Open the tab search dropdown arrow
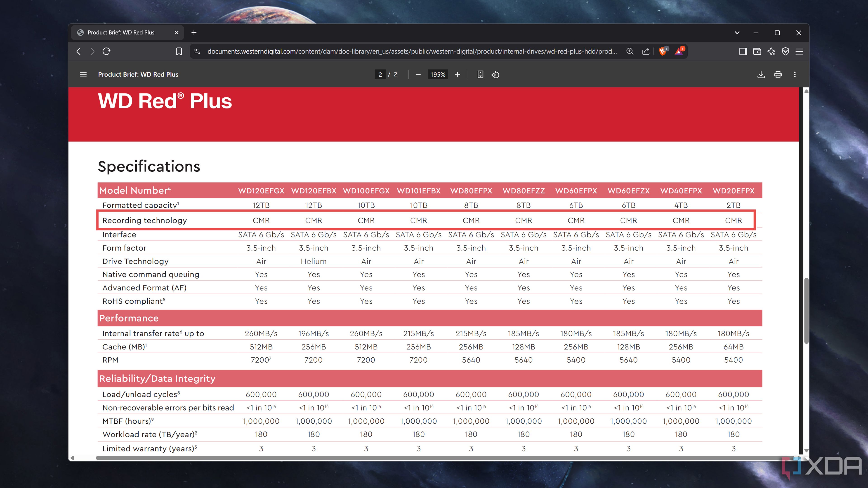 coord(737,32)
